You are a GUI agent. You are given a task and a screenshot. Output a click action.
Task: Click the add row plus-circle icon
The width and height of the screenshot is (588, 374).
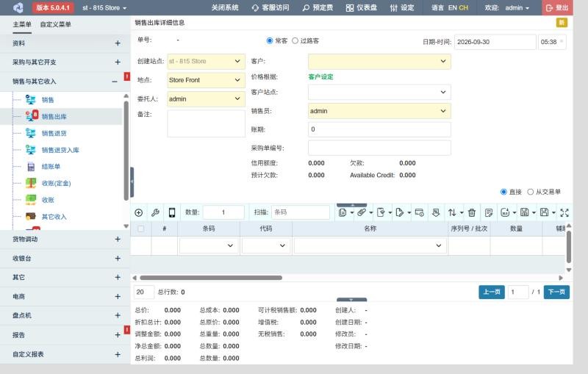[x=139, y=212]
